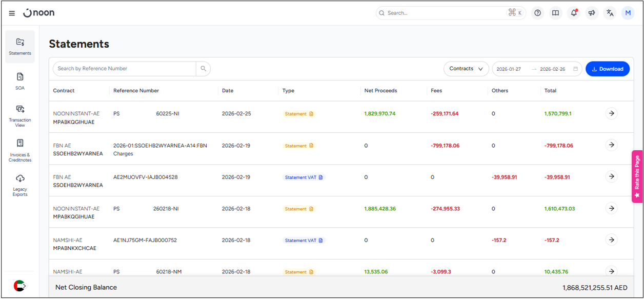Screen dimensions: 644x299
Task: Open the hamburger menu icon
Action: [x=12, y=13]
